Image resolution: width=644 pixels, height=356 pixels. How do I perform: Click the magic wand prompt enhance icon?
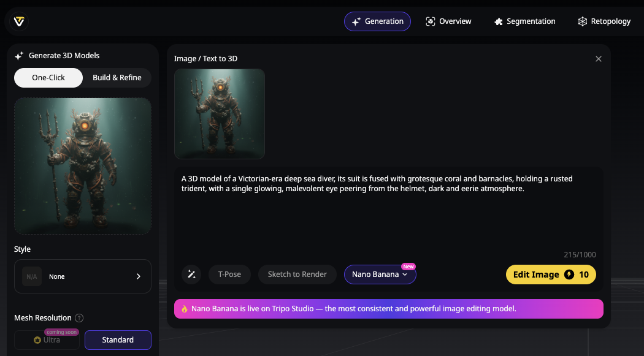tap(191, 275)
